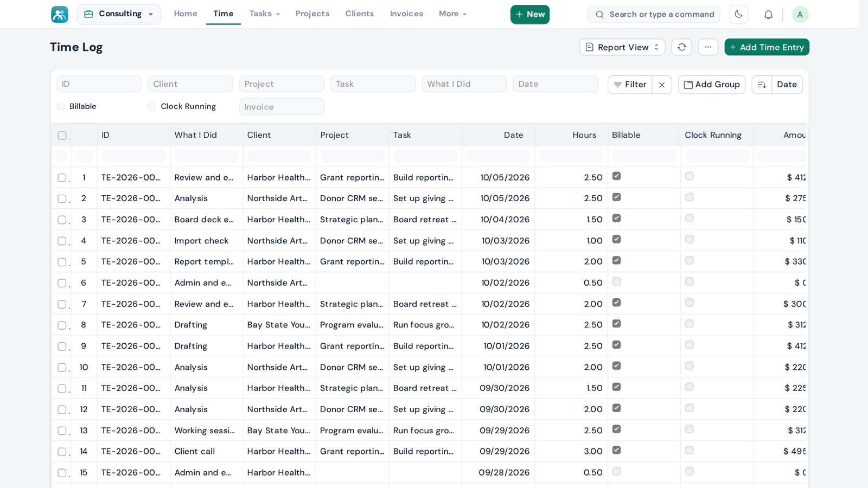This screenshot has width=868, height=488.
Task: Open the Invoices tab
Action: click(x=406, y=14)
